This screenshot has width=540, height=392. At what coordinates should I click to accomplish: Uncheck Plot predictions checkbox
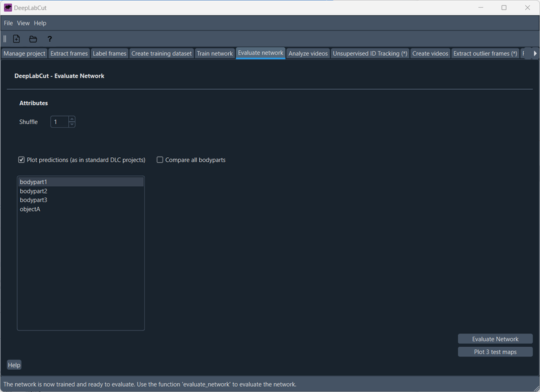coord(22,160)
